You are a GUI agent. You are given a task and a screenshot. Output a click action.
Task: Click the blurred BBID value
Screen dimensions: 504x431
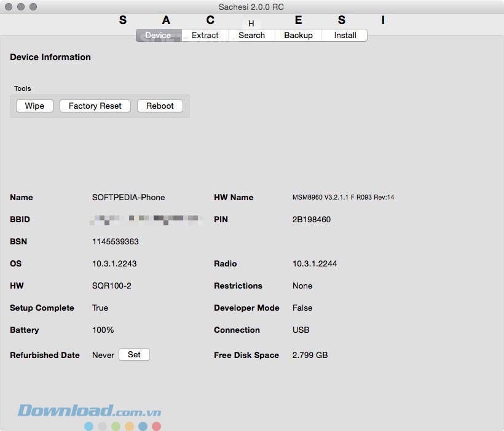(146, 219)
